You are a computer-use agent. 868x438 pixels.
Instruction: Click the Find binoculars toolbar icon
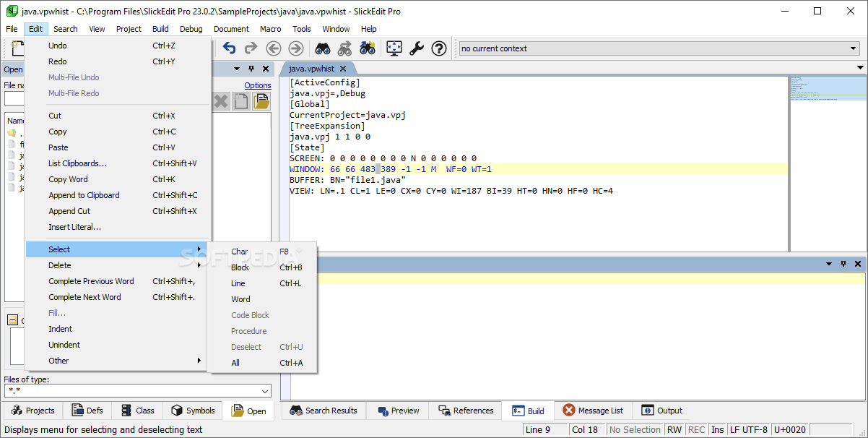pos(322,48)
